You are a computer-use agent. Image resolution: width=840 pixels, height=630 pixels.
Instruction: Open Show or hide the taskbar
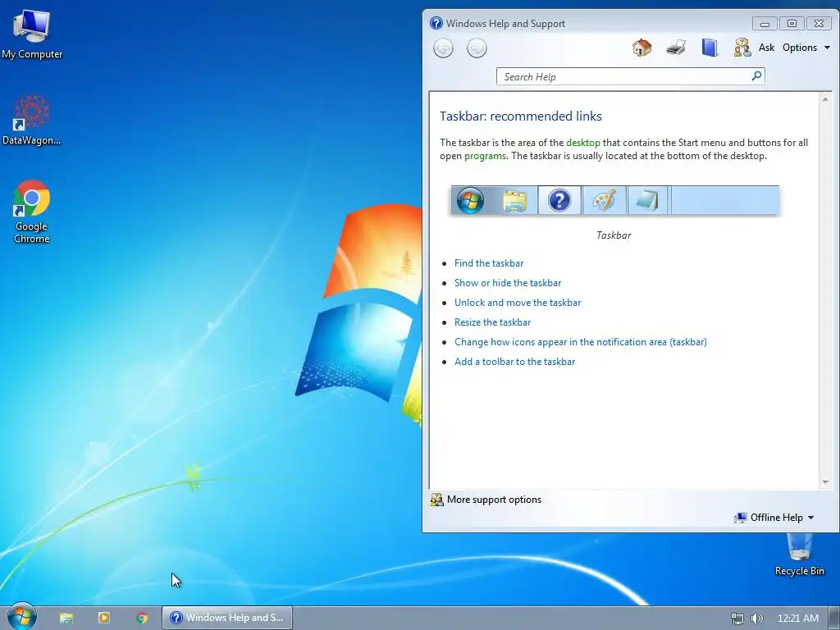pos(507,283)
